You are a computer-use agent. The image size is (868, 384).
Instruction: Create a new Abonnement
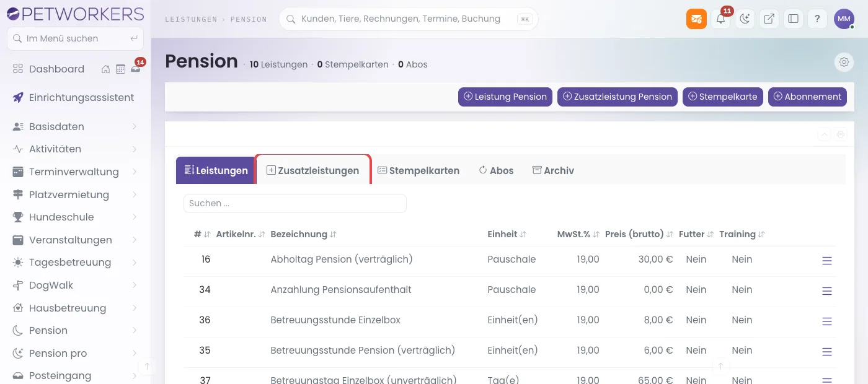(807, 97)
